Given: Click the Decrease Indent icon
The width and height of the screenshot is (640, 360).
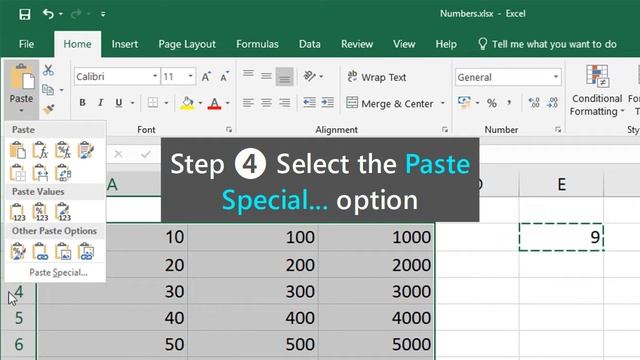Looking at the screenshot, I should pos(309,102).
